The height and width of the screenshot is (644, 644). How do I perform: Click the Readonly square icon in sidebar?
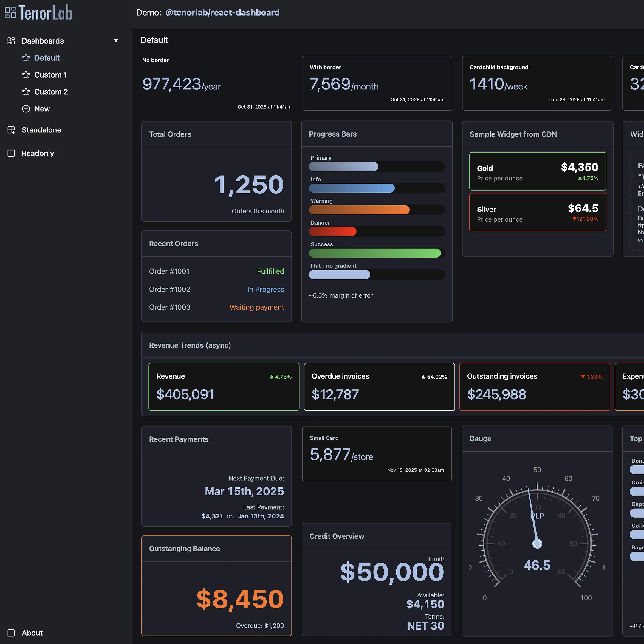click(x=11, y=153)
